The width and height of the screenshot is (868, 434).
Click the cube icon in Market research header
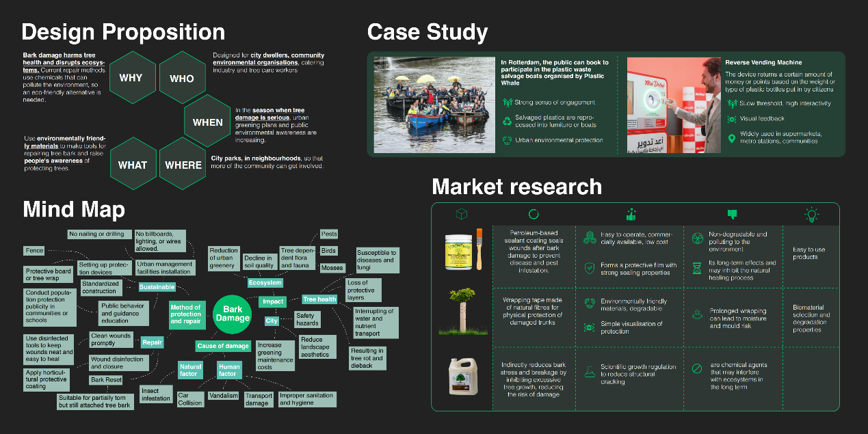(462, 214)
